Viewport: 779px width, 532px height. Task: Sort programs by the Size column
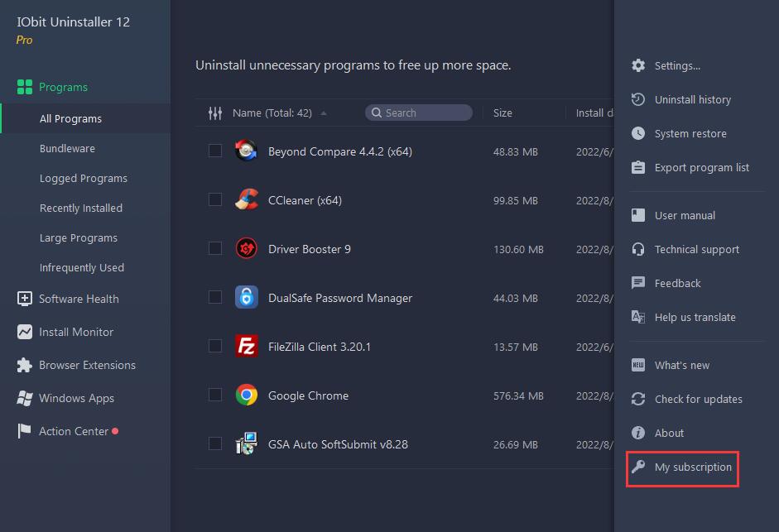coord(503,113)
